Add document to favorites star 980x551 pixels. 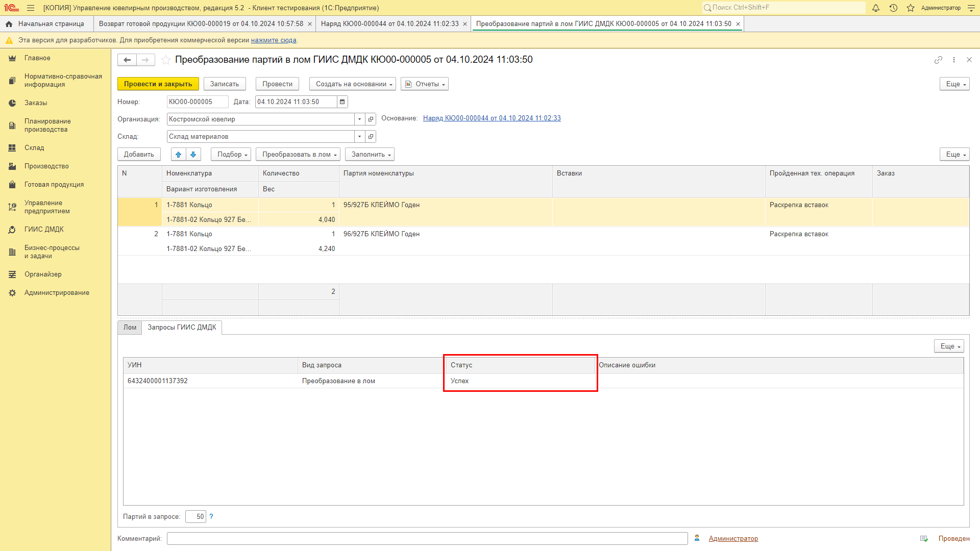[x=166, y=60]
